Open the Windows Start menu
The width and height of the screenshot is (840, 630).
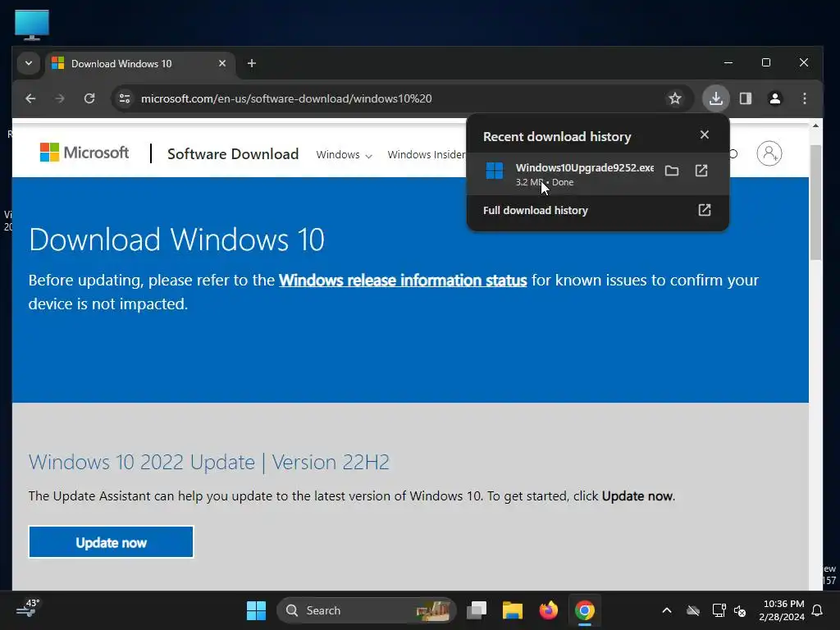coord(256,610)
